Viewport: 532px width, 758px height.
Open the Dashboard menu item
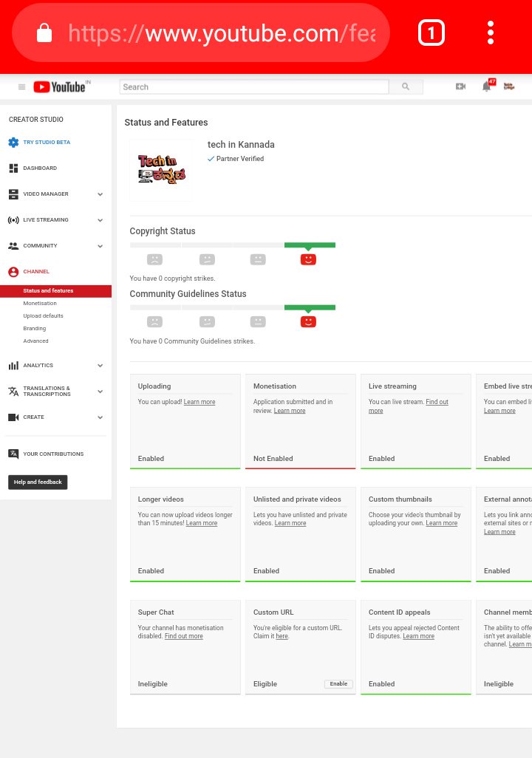point(40,168)
